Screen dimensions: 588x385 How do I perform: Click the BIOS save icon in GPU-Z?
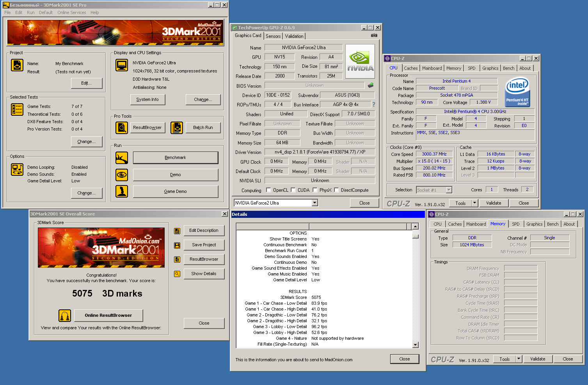(x=371, y=85)
